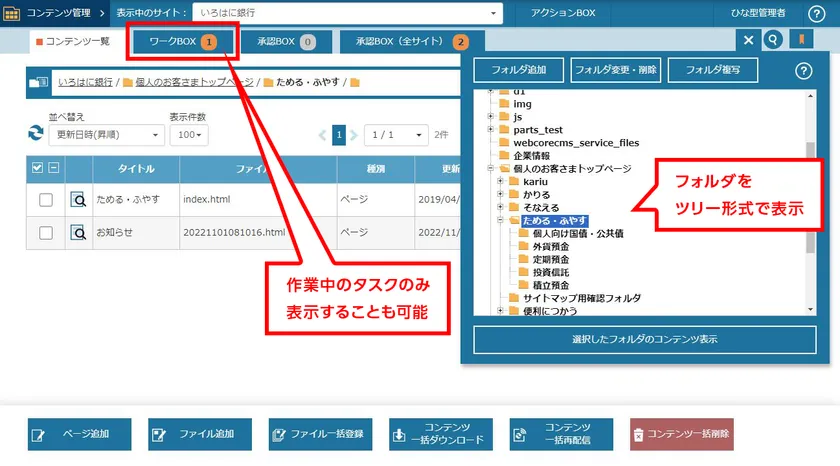
Task: Expand the parts_test folder in tree
Action: coord(491,130)
